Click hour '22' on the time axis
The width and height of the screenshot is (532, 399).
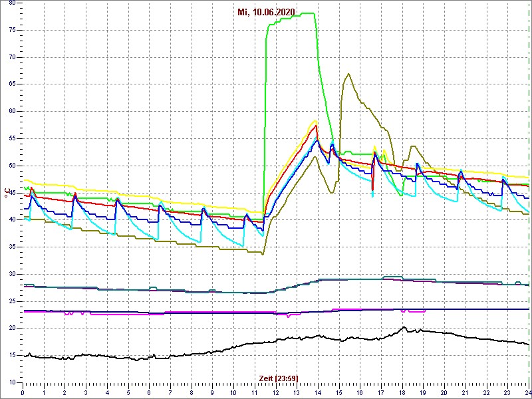(x=486, y=393)
